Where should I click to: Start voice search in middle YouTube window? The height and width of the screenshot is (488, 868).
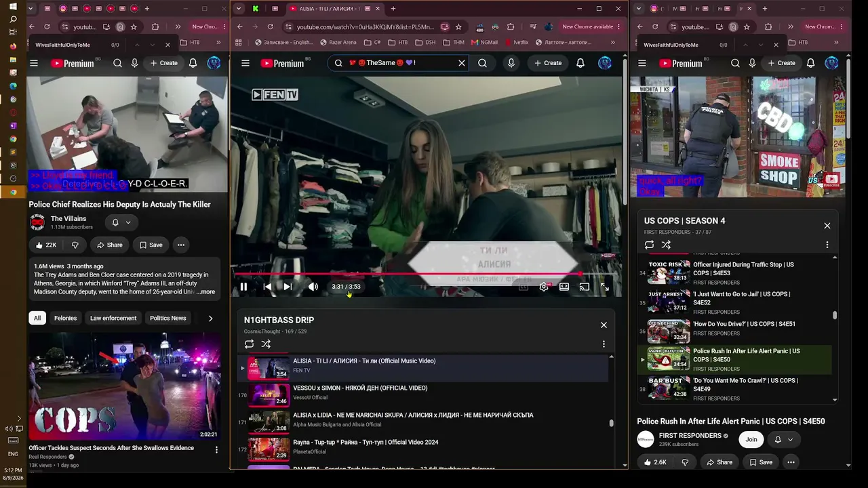point(511,63)
